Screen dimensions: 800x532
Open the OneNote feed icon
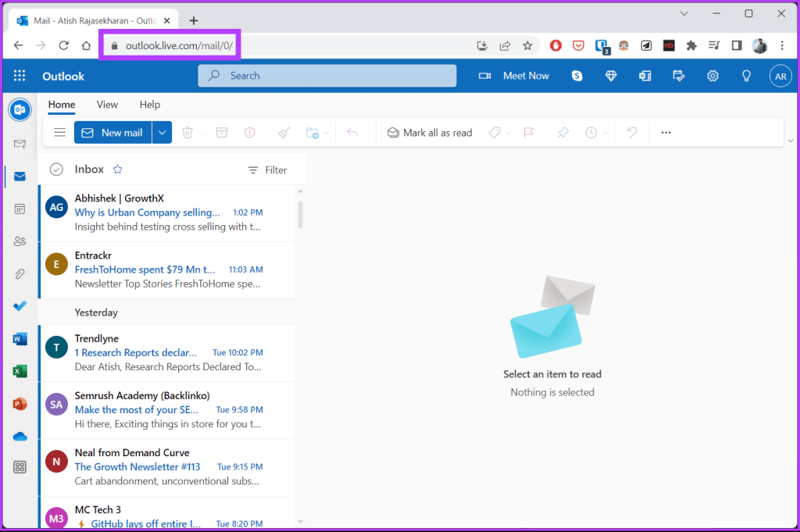coord(645,76)
